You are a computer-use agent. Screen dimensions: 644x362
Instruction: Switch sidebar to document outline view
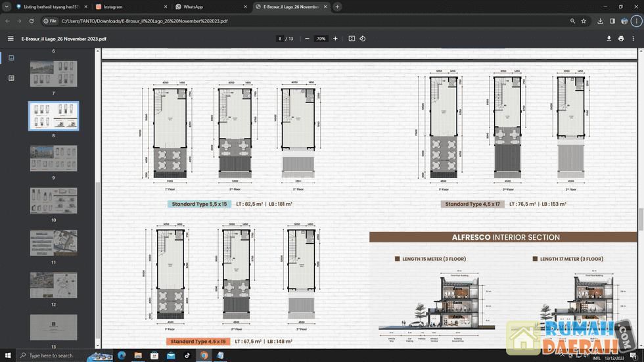(11, 78)
